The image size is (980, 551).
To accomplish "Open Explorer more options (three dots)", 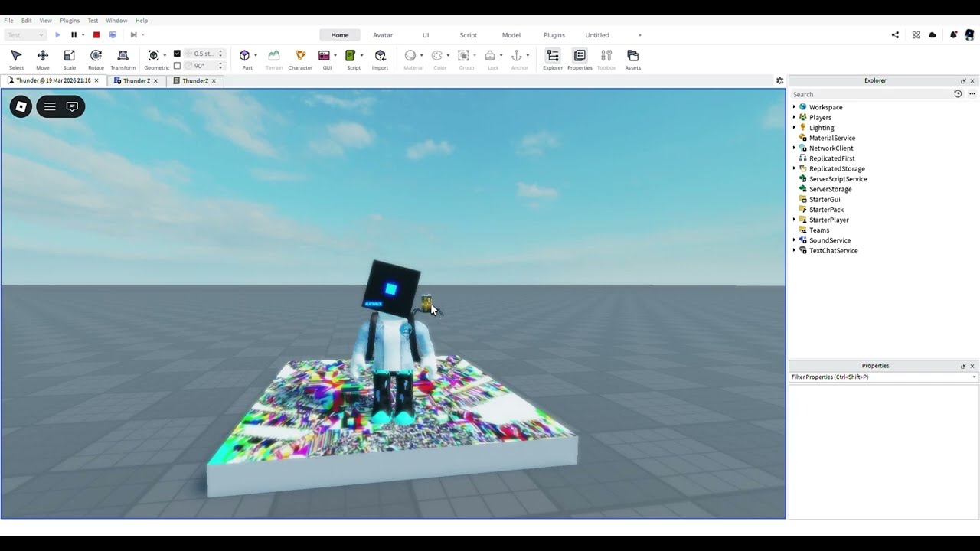I will (972, 94).
